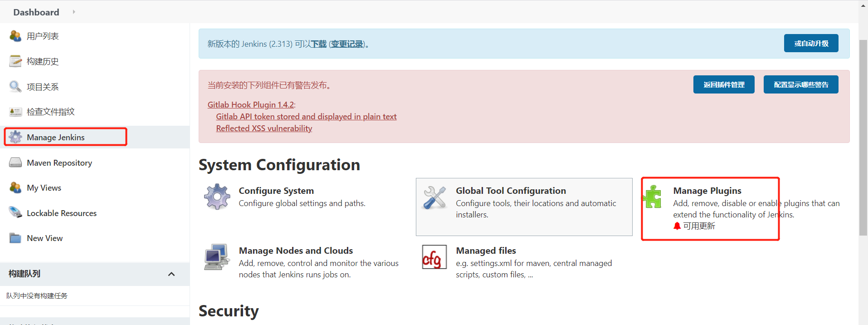The image size is (868, 325).
Task: Open the Gitlab Hook Plugin 1.4.2 link
Action: point(250,105)
